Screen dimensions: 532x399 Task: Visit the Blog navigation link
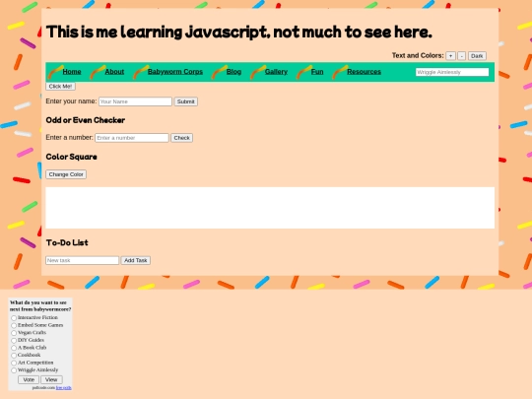[233, 72]
